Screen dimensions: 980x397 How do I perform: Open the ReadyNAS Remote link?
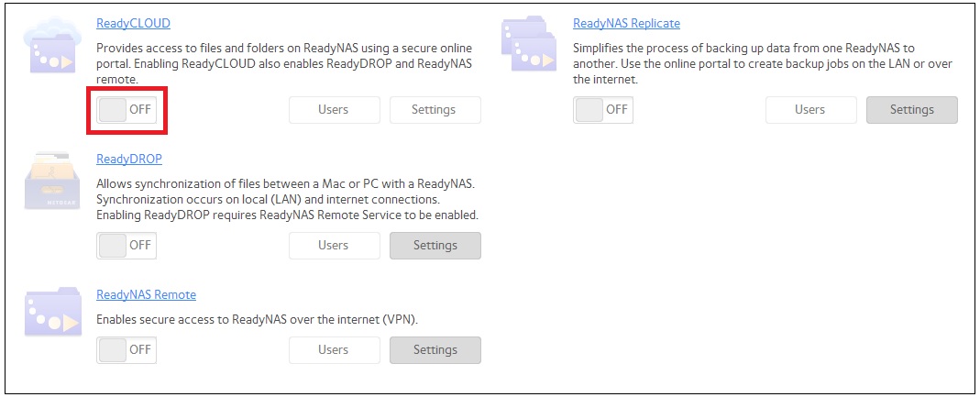click(146, 294)
